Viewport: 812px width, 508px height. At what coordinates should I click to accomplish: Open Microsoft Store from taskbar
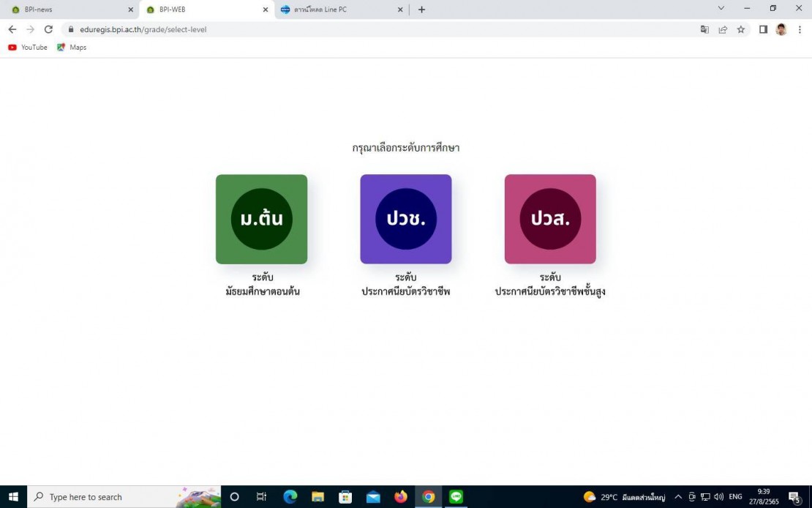(345, 496)
